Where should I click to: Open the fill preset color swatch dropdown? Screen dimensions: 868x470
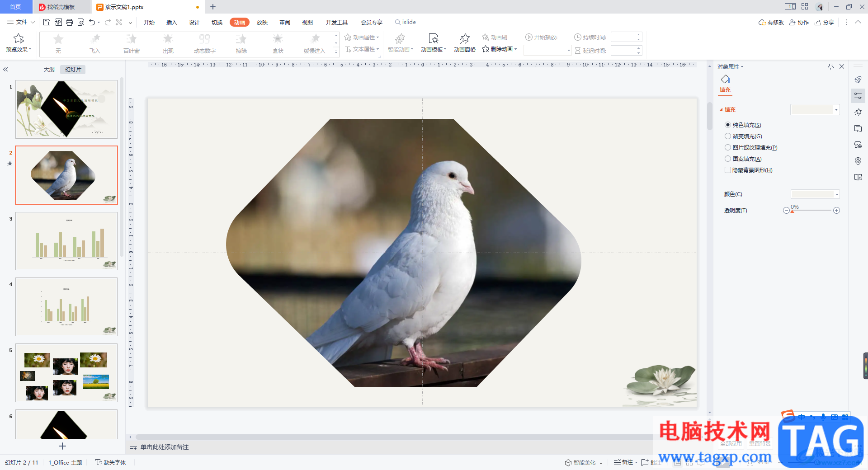coord(815,109)
